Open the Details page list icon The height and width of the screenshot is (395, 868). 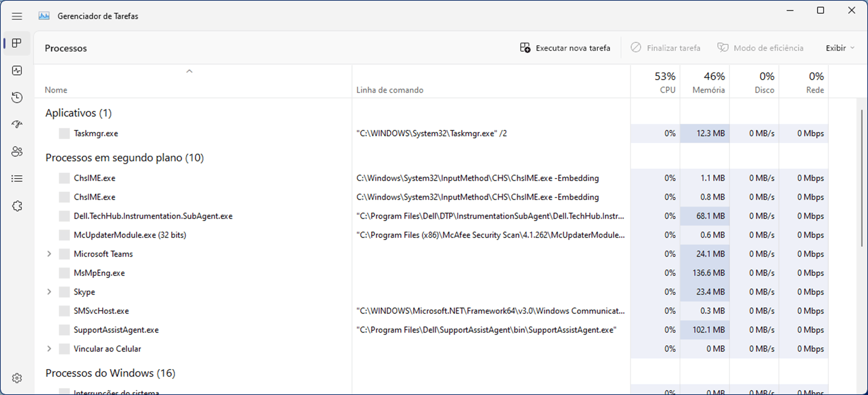coord(17,179)
